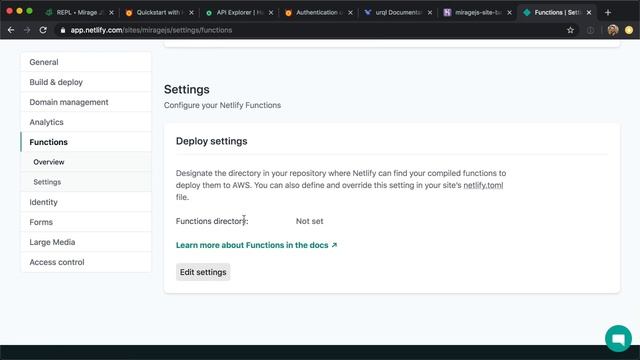Click the macOS green fullscreen button
The width and height of the screenshot is (640, 360).
coord(29,11)
